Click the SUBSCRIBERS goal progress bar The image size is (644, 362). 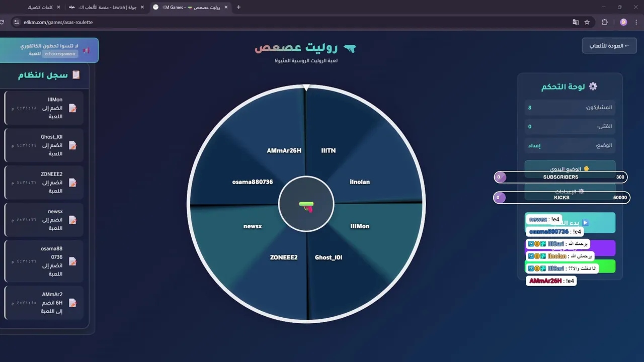click(x=560, y=177)
